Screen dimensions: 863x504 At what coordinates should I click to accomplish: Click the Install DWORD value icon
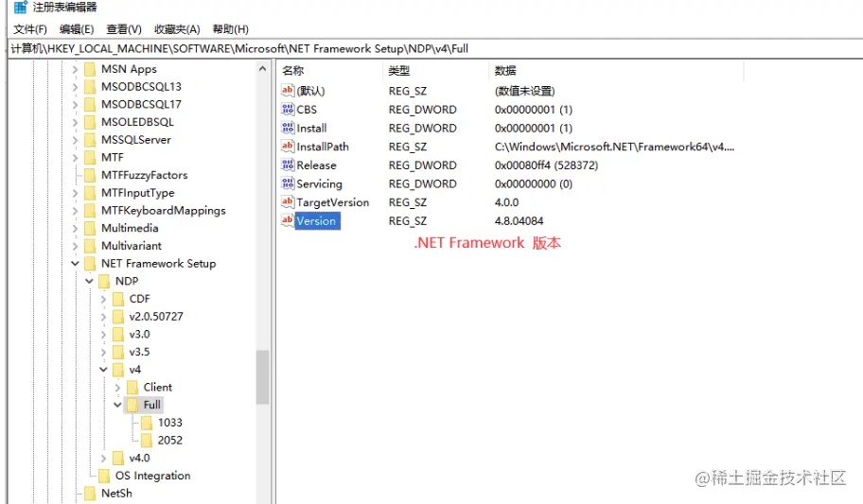[288, 128]
